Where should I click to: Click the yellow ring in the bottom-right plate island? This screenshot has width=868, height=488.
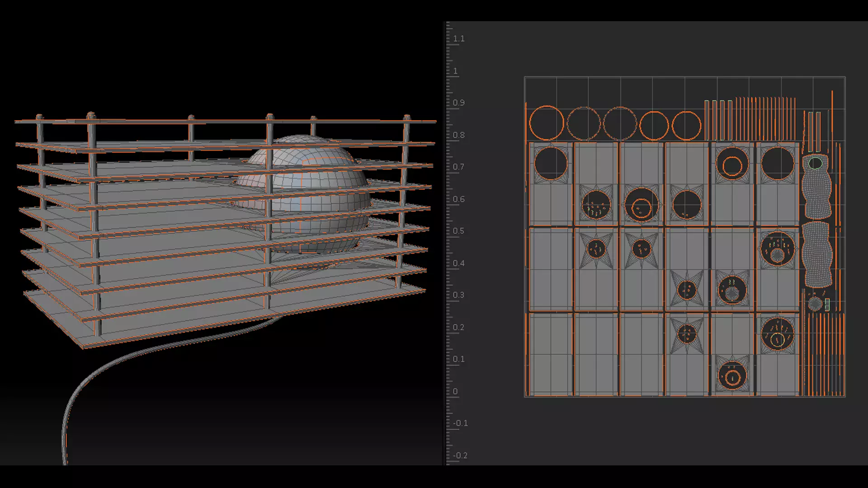(x=777, y=339)
